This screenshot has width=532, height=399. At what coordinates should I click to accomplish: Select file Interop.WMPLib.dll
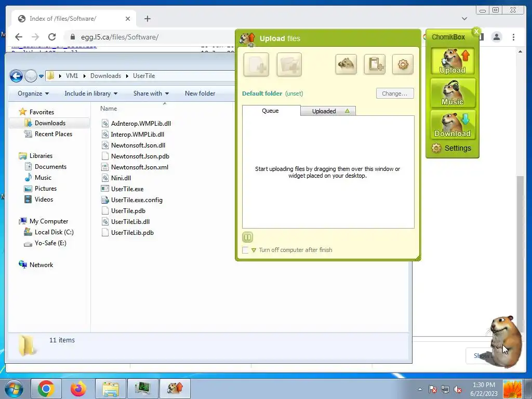(x=137, y=135)
